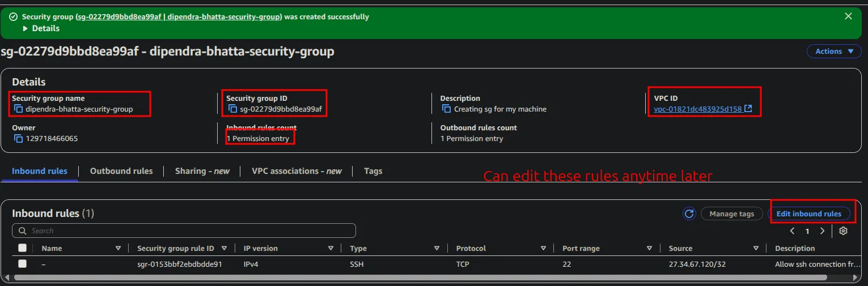Viewport: 868px width, 286px height.
Task: Expand Details in success banner
Action: [41, 28]
